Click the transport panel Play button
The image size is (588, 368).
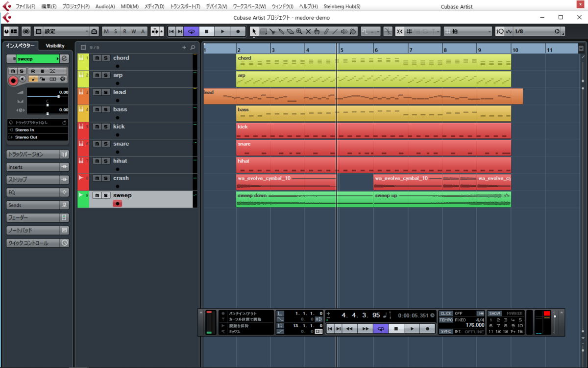tap(412, 329)
